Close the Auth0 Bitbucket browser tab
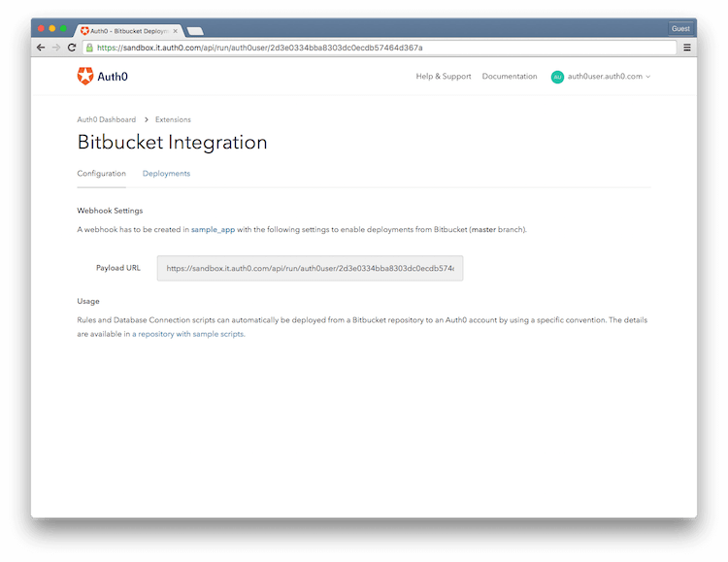This screenshot has height=562, width=728. point(175,31)
